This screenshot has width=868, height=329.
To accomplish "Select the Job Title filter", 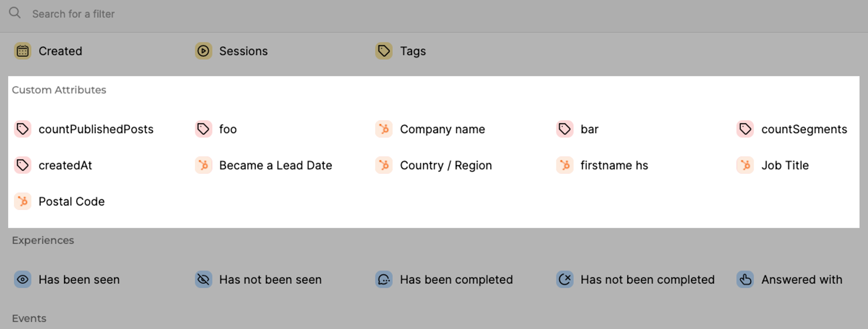I will 785,165.
